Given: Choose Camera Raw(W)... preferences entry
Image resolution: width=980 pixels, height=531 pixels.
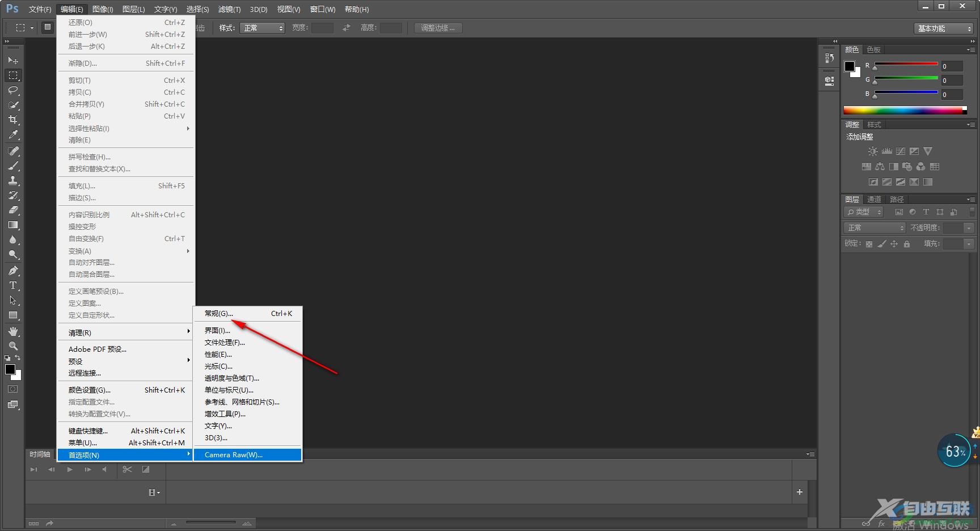Looking at the screenshot, I should (248, 454).
